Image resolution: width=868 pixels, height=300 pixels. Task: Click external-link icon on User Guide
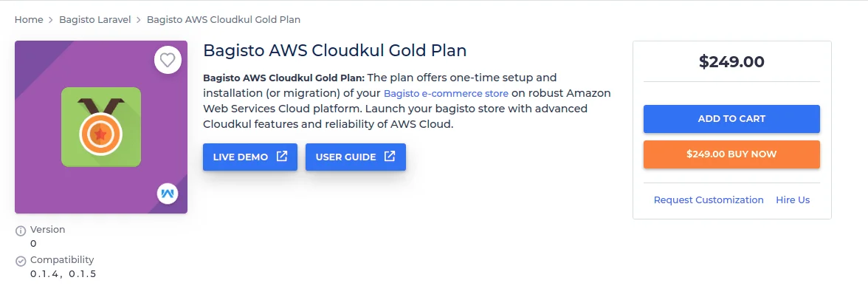click(x=390, y=157)
